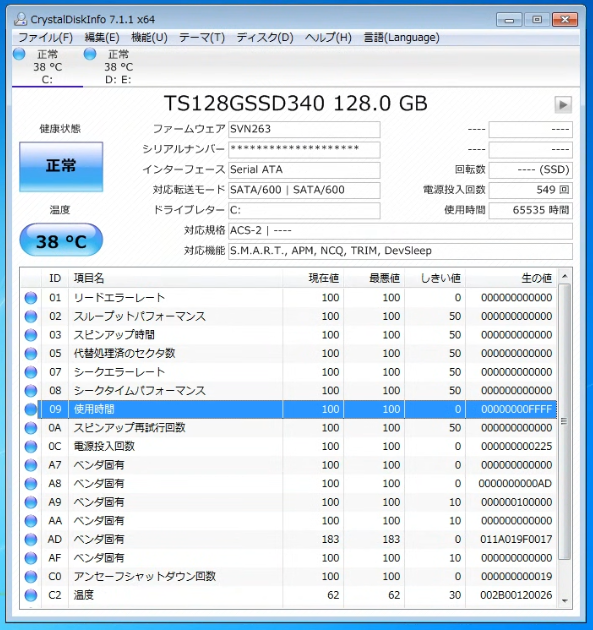The height and width of the screenshot is (630, 593).
Task: Open the ファイル(F) menu
Action: point(45,38)
